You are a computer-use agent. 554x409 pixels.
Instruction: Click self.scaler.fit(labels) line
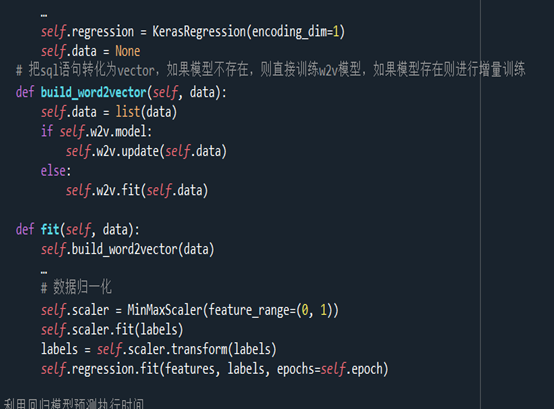(x=112, y=330)
